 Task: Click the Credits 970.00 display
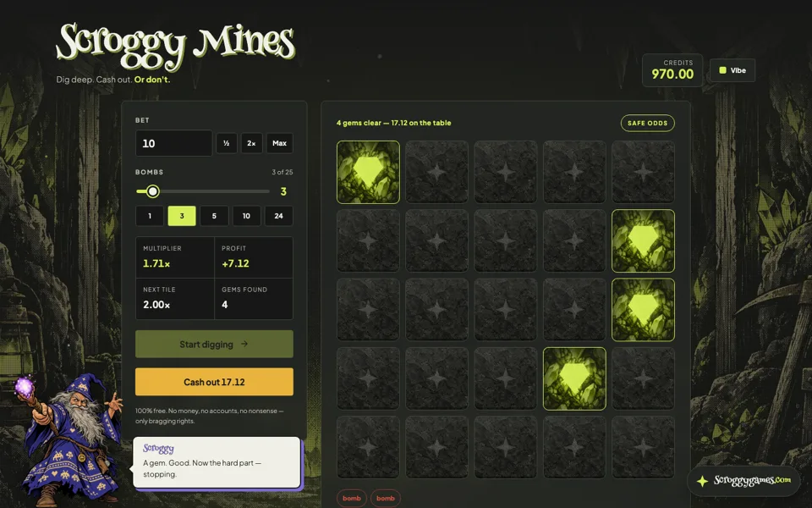[672, 70]
